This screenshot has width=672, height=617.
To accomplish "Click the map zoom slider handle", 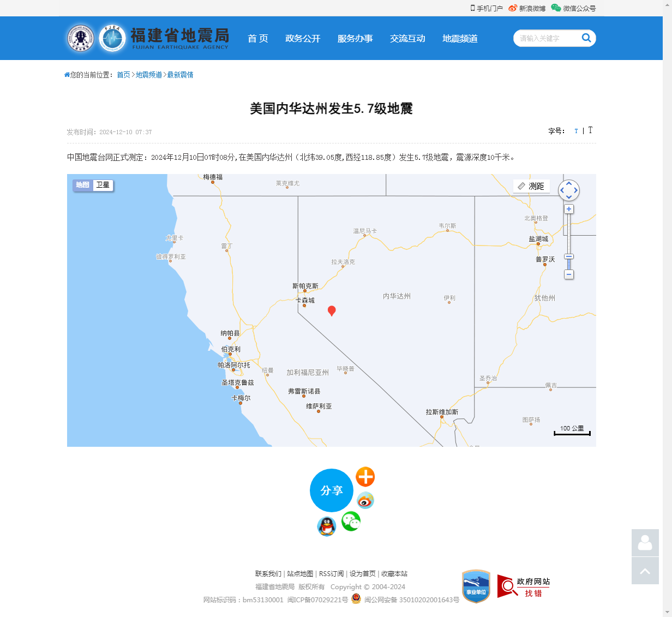I will (569, 256).
